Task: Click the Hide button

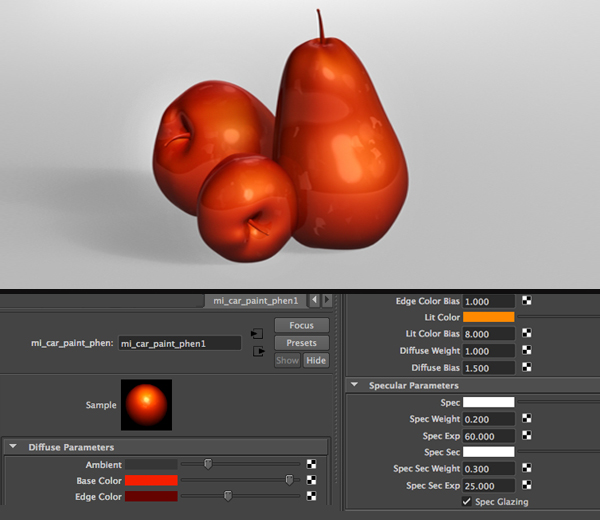Action: (316, 360)
